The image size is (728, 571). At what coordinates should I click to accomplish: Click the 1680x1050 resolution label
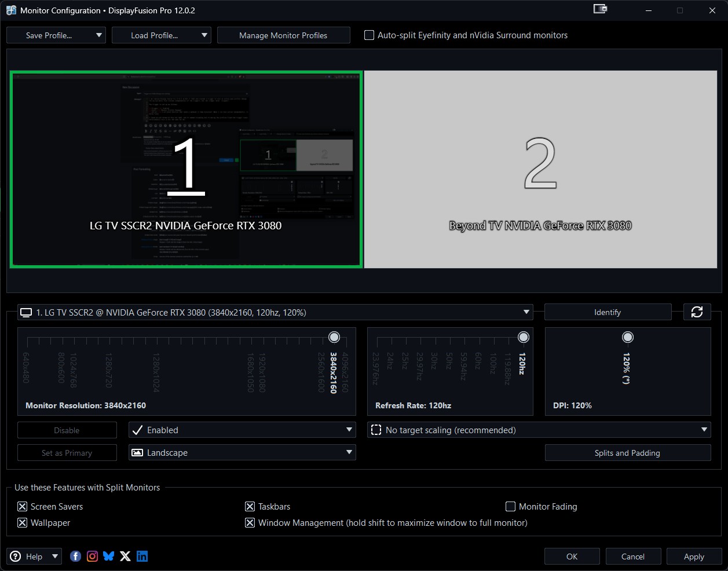click(251, 372)
